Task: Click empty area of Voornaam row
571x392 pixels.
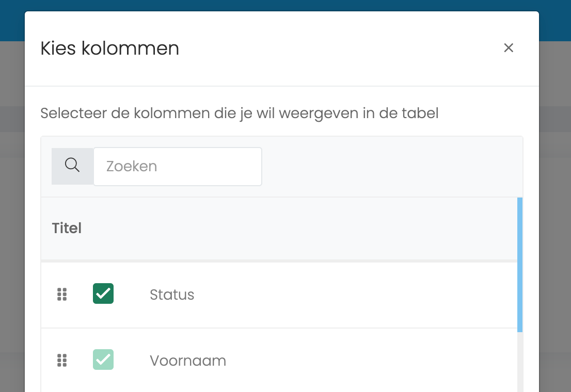Action: point(364,361)
